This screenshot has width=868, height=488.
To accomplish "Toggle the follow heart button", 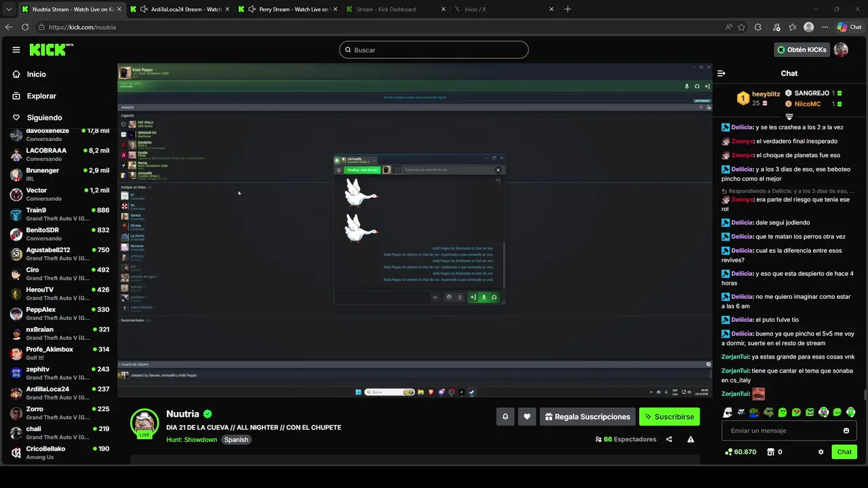I will (x=527, y=417).
